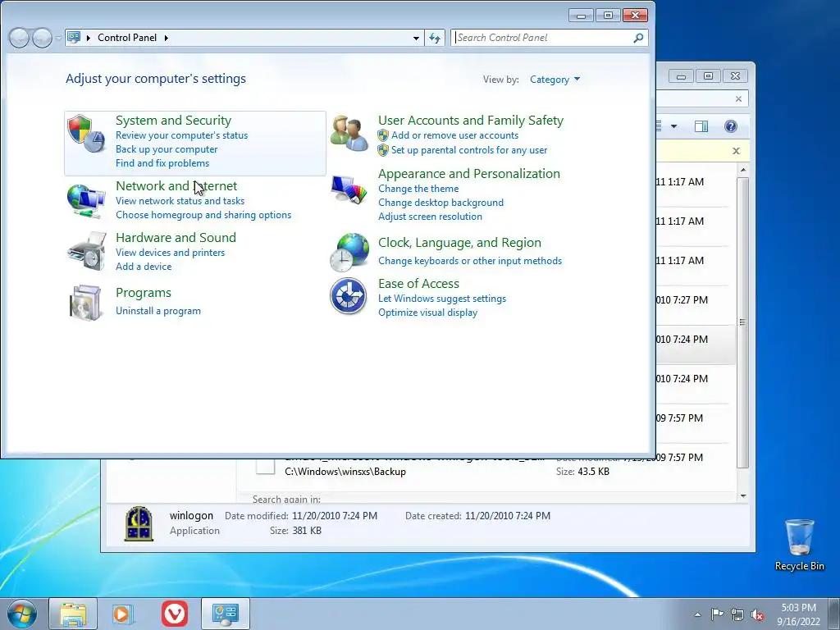Open the Vivaldi browser taskbar icon
This screenshot has width=840, height=630.
pos(175,614)
